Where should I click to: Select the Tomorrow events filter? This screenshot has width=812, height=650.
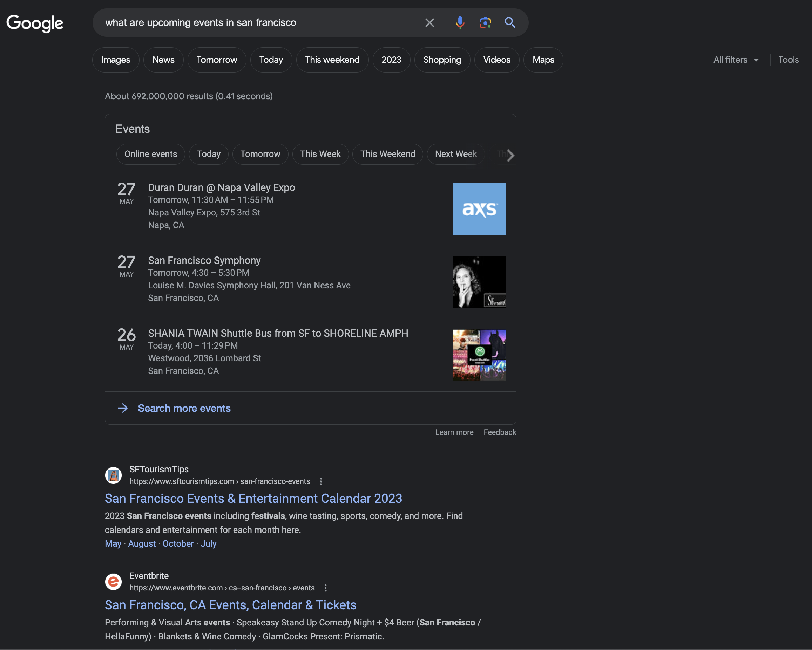pos(261,153)
